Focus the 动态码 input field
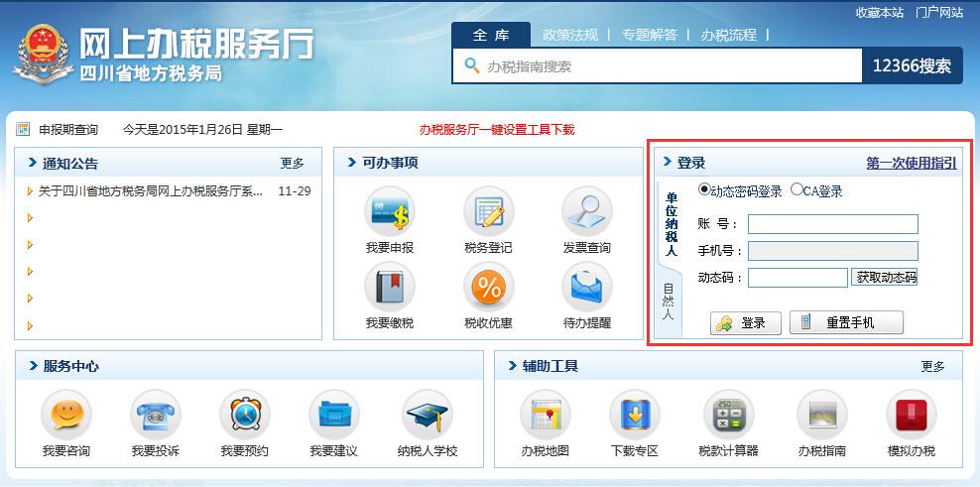Viewport: 980px width, 487px height. (798, 278)
